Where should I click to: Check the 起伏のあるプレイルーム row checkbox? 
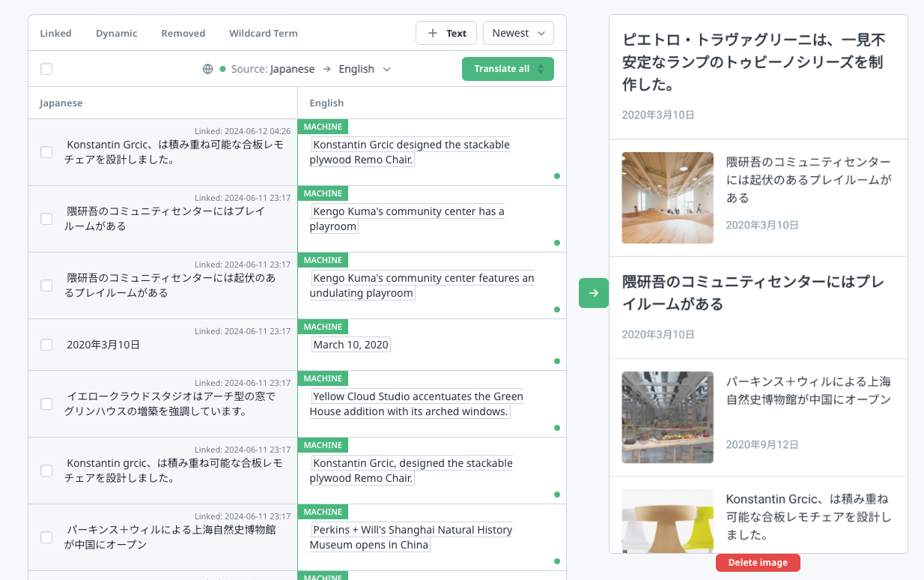tap(46, 286)
